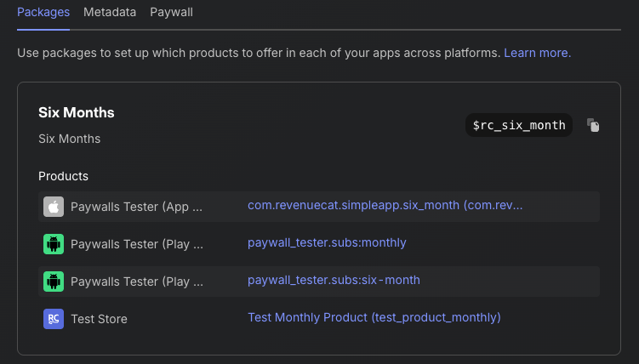Click the Products section heading
The image size is (639, 364).
tap(63, 176)
